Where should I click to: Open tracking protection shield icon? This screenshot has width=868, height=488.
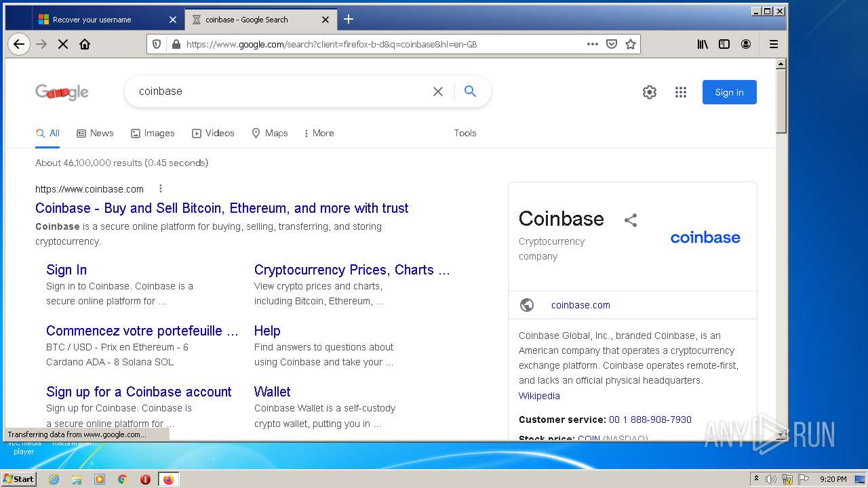pos(157,44)
